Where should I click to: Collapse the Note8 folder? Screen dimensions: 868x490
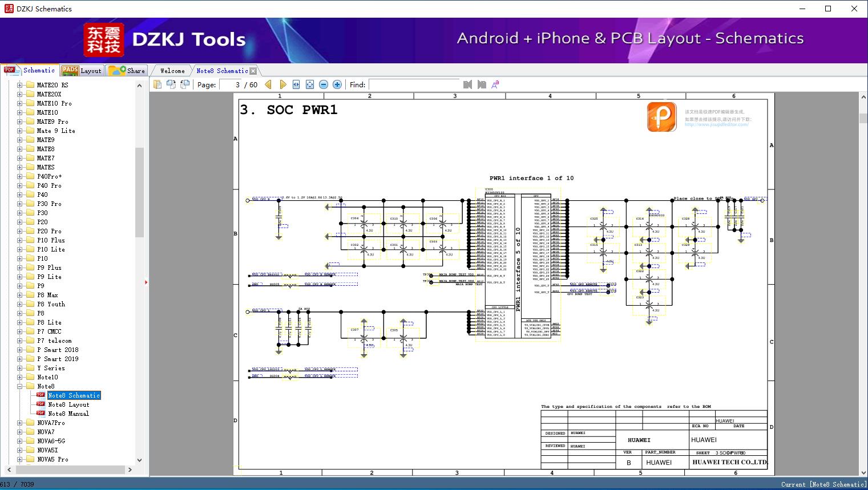coord(20,386)
